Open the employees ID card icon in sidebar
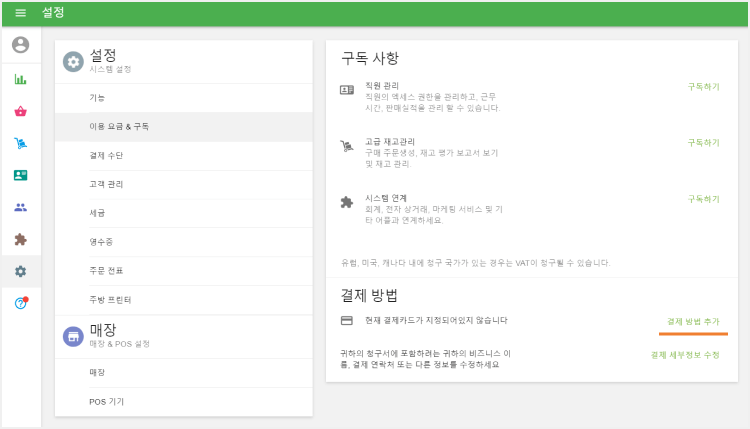 tap(21, 175)
